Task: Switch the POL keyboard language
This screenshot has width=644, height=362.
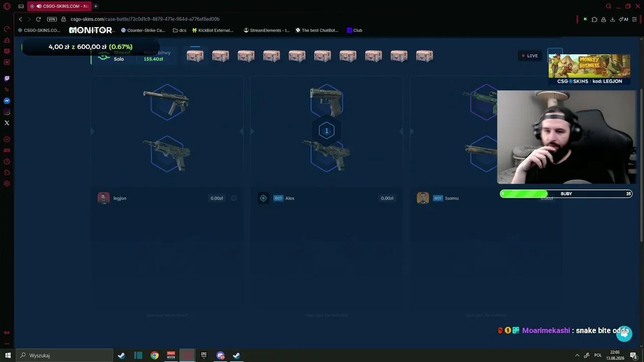Action: (598, 355)
